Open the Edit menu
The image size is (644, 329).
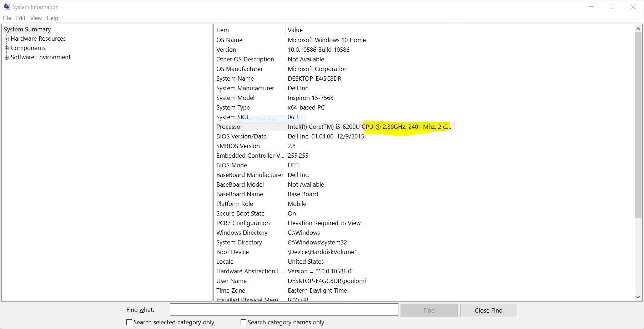click(x=21, y=18)
